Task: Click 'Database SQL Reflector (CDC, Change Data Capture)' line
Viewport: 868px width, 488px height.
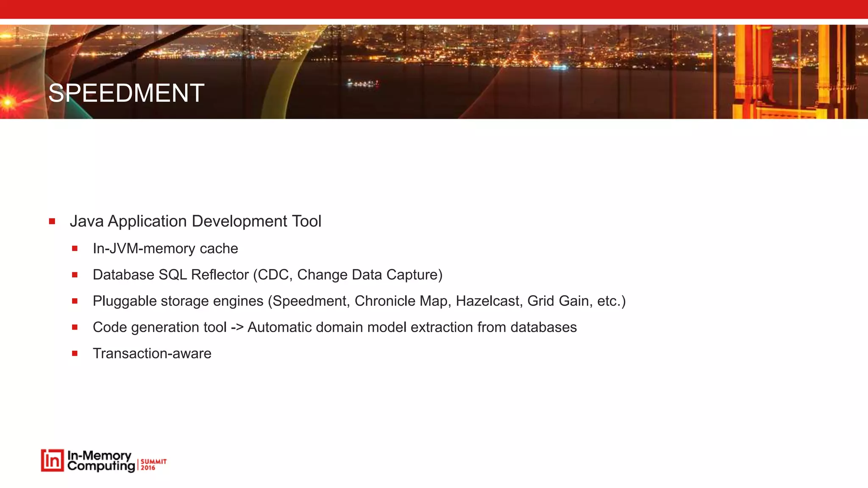Action: click(x=267, y=274)
